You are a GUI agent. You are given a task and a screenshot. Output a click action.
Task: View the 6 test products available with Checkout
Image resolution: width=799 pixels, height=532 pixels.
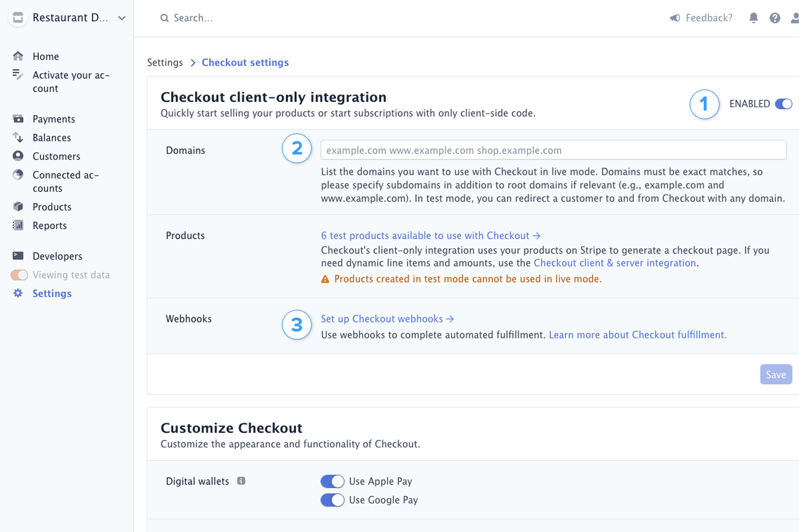[424, 235]
